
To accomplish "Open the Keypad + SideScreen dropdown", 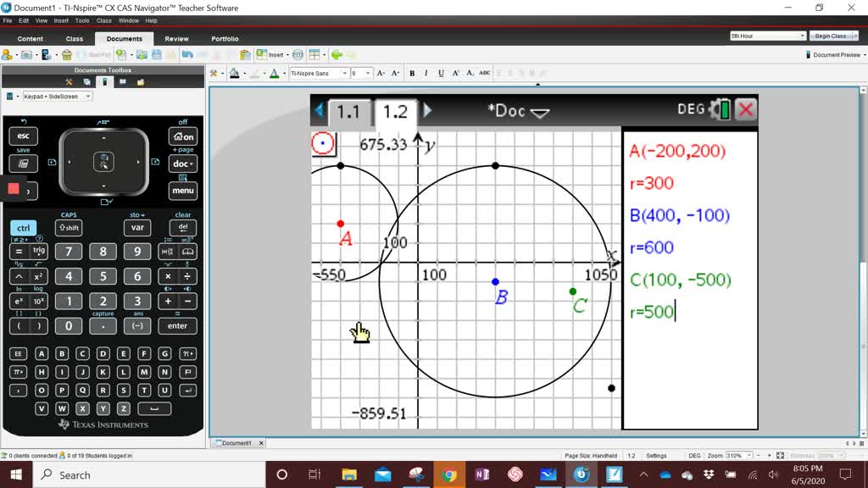I will (x=57, y=97).
